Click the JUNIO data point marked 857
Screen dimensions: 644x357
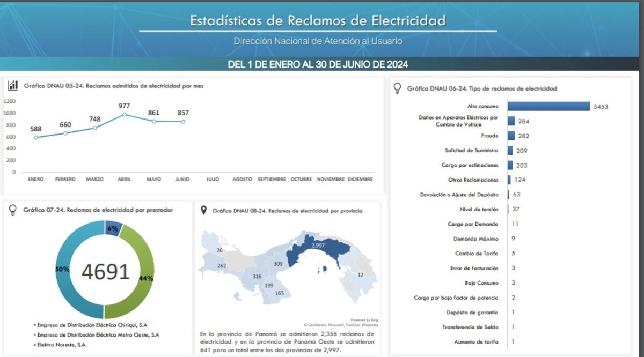182,122
